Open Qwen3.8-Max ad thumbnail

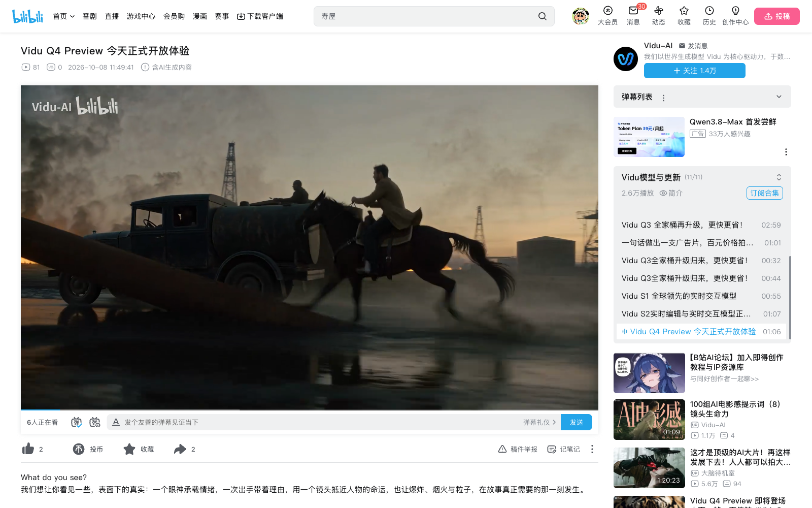tap(649, 137)
